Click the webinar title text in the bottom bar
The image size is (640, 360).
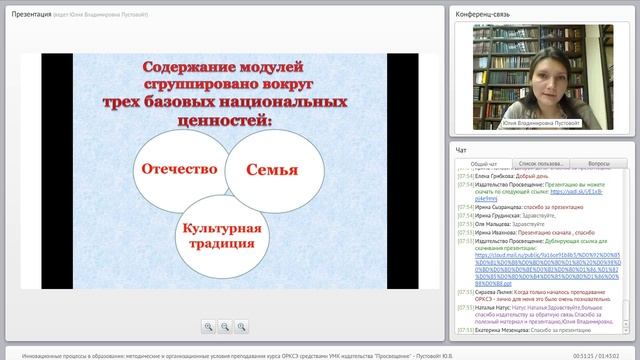pos(237,356)
